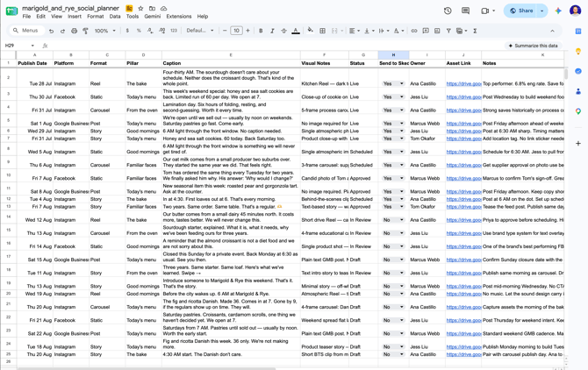Toggle italic formatting

(x=272, y=31)
